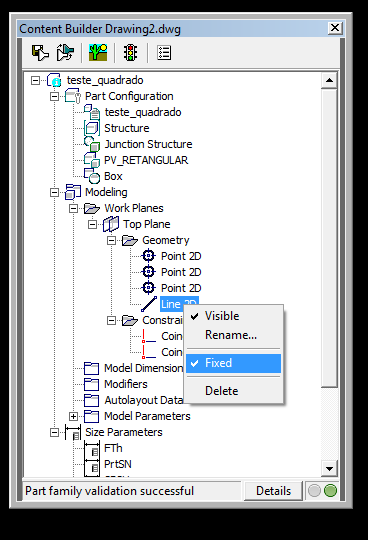Click the Junction Structure node icon

click(92, 144)
